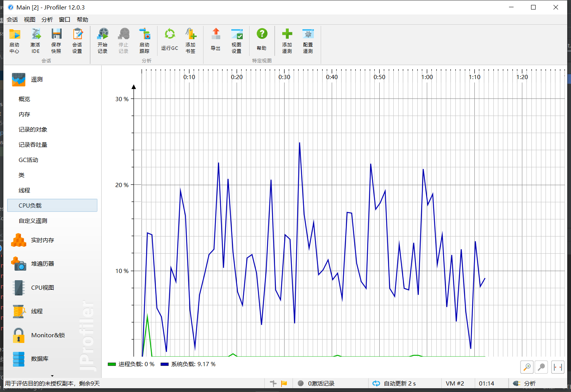Click the 激活IDE toolbar icon
Image resolution: width=571 pixels, height=392 pixels.
(x=35, y=41)
